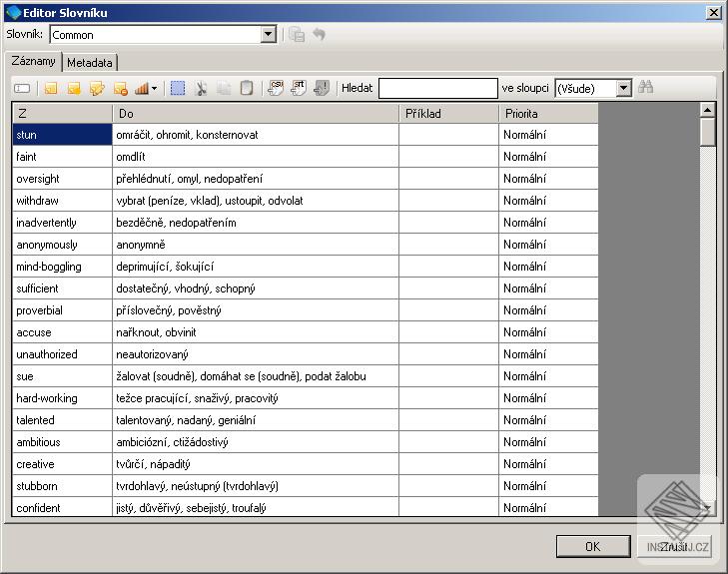Click the vertical scrollbar thumb
This screenshot has height=574, width=728.
pyautogui.click(x=707, y=132)
